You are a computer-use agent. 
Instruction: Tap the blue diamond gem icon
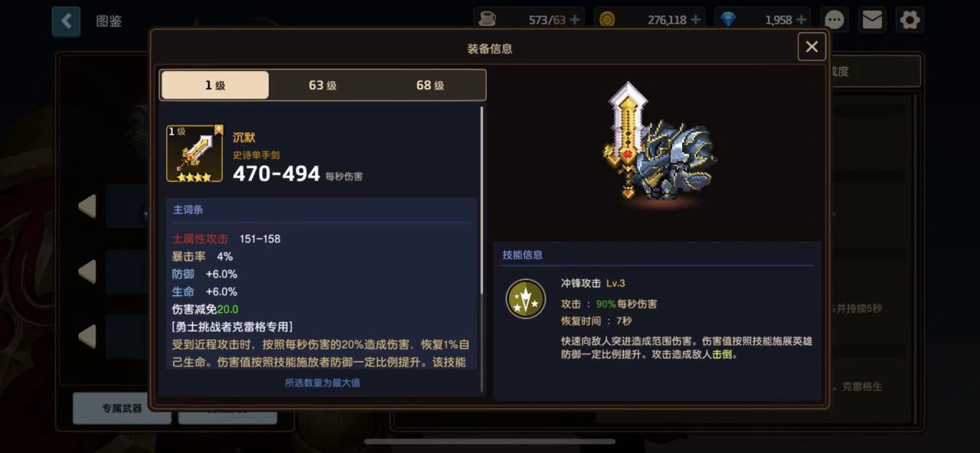[728, 20]
